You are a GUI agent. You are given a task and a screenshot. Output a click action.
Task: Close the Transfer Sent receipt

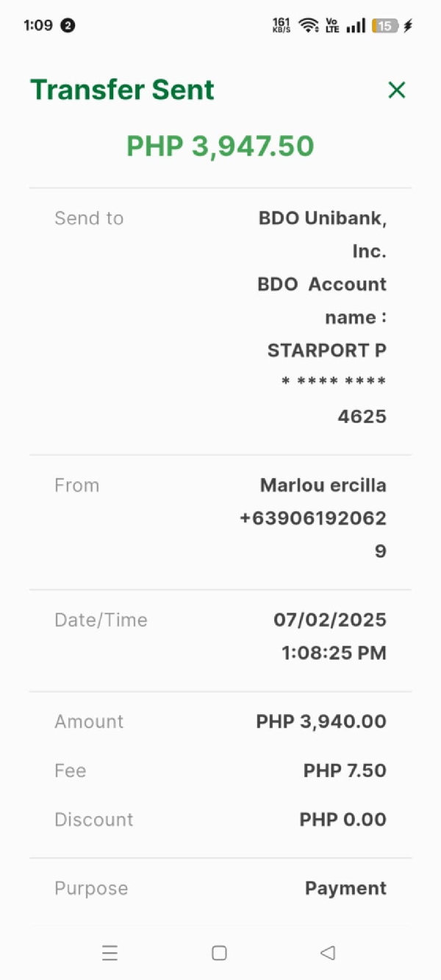point(397,90)
